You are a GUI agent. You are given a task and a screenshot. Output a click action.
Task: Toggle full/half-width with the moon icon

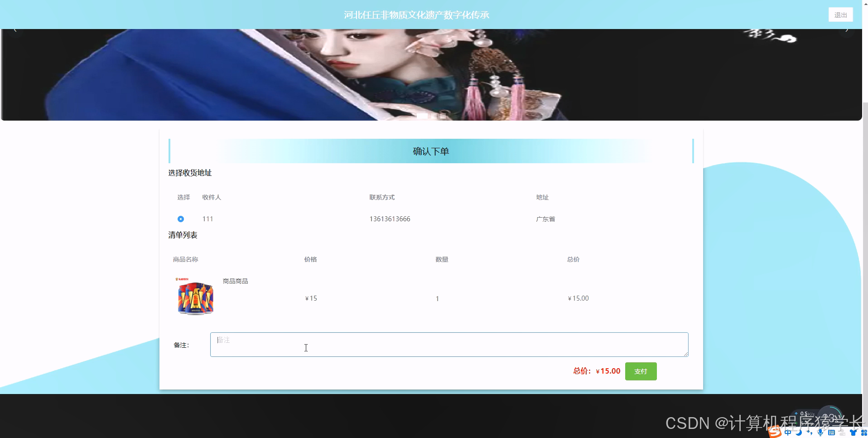799,432
